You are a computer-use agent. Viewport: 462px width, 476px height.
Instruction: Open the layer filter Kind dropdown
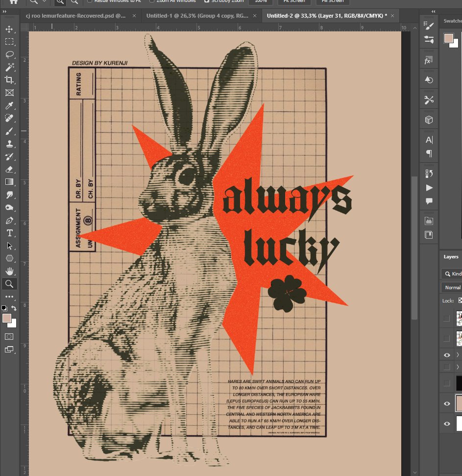pyautogui.click(x=452, y=274)
